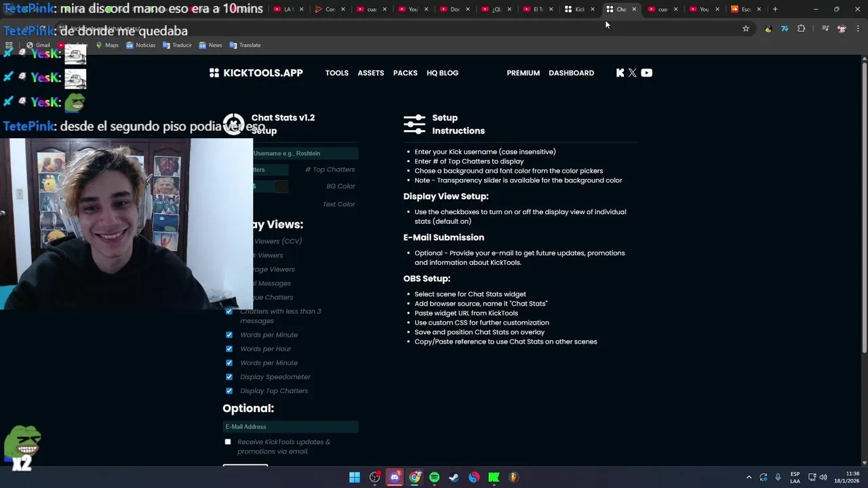This screenshot has width=868, height=488.
Task: Click the Chrome icon in the taskbar
Action: coord(414,477)
